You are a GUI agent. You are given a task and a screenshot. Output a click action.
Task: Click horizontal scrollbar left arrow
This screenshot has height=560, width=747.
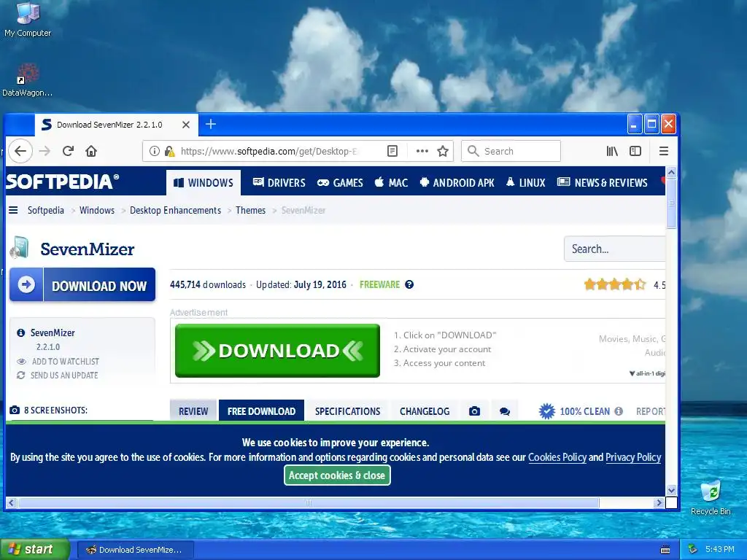click(x=12, y=502)
